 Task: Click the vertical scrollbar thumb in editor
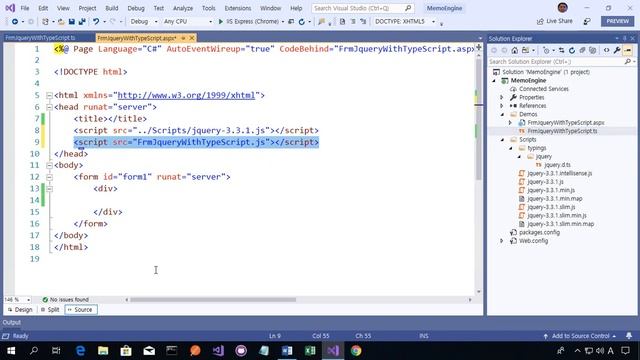click(478, 118)
